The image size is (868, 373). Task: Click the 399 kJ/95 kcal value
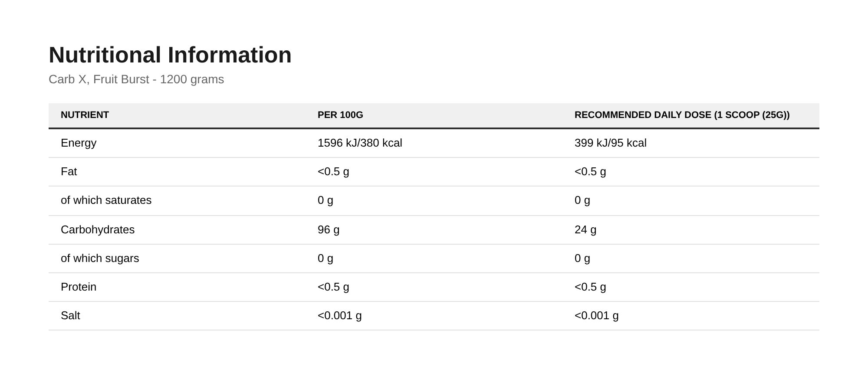pyautogui.click(x=611, y=143)
